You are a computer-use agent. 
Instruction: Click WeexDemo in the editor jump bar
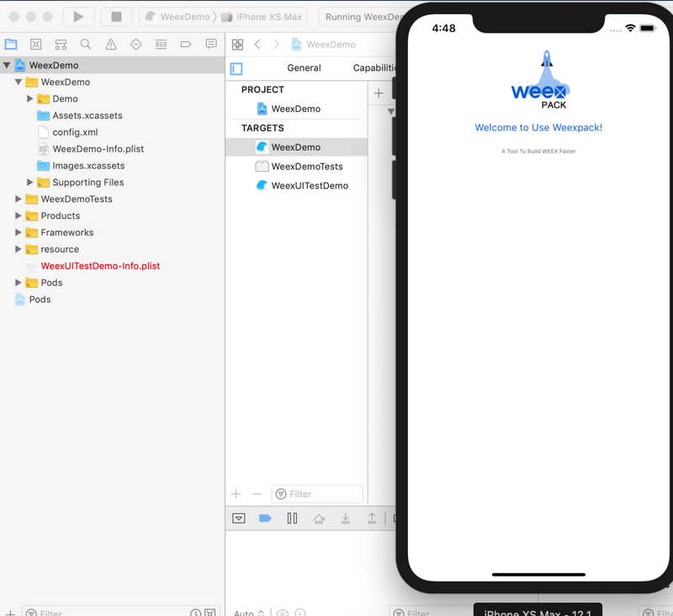(324, 45)
